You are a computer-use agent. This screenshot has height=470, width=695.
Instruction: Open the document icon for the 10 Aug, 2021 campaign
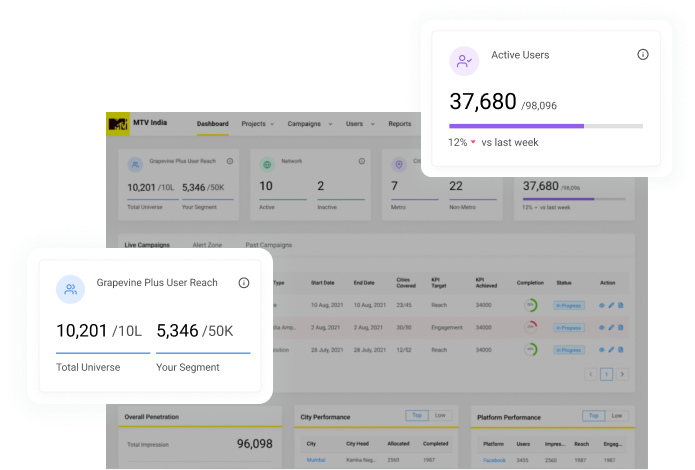tap(621, 306)
